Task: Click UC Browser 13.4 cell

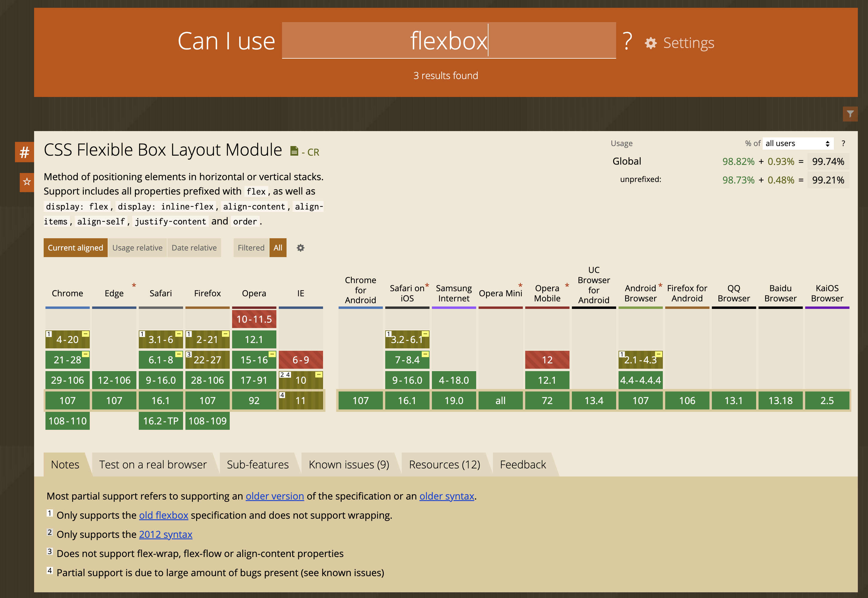Action: point(594,400)
